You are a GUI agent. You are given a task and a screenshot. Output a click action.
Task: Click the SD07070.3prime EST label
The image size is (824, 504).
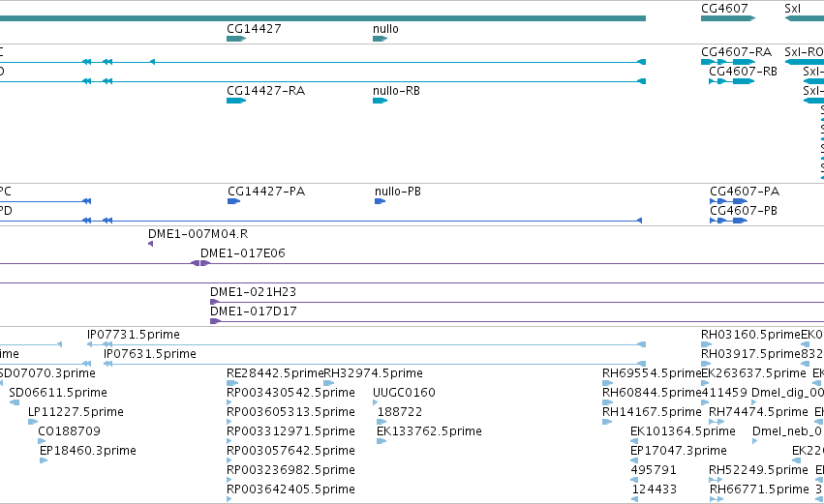[47, 373]
